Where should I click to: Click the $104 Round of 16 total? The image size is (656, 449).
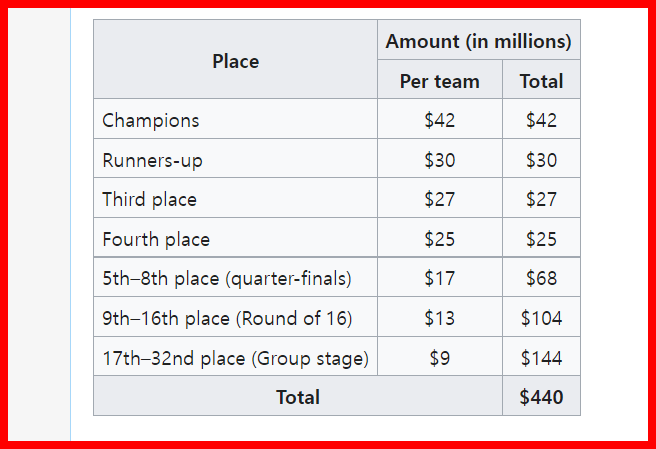click(541, 318)
